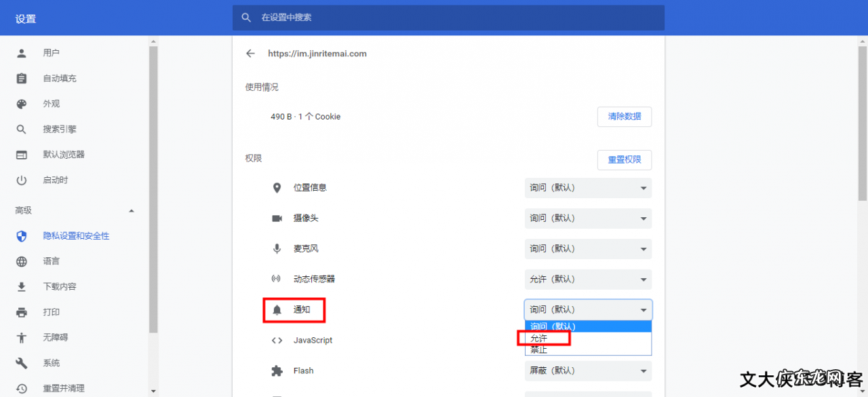Click the printer icon beside 打印
Image resolution: width=868 pixels, height=397 pixels.
pyautogui.click(x=20, y=311)
